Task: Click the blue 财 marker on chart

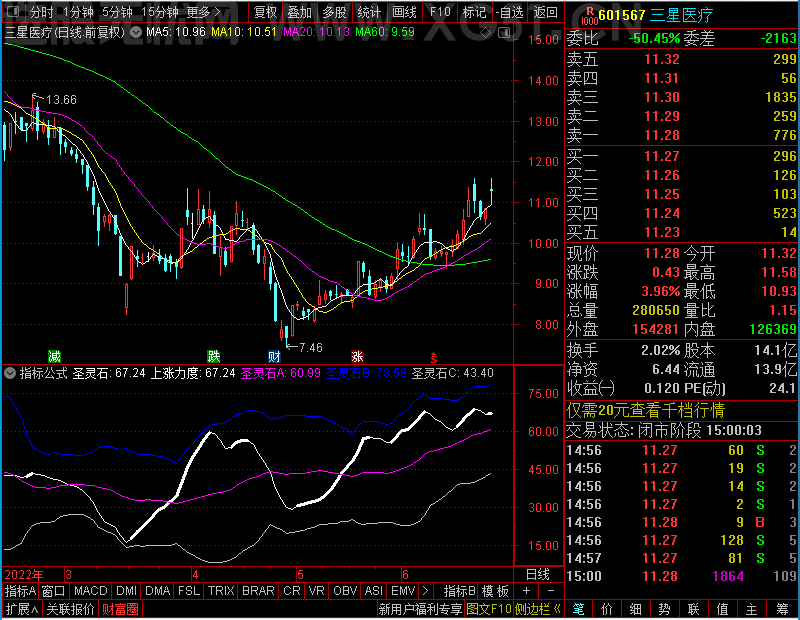Action: click(x=274, y=356)
